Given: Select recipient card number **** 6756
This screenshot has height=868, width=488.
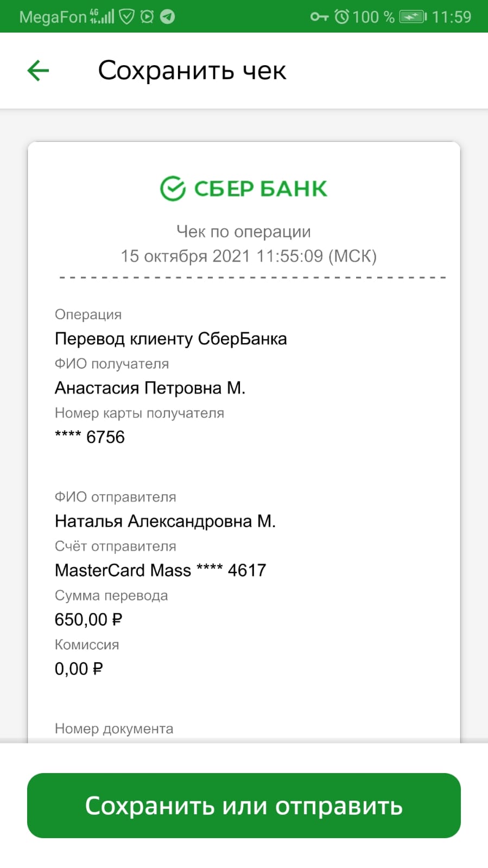Looking at the screenshot, I should [x=90, y=437].
